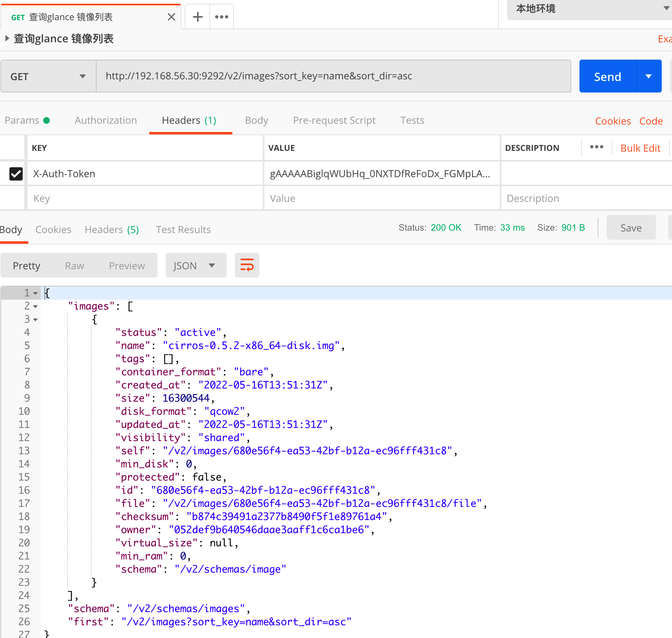This screenshot has height=638, width=672.
Task: Click the "container_format": "bare" line
Action: point(195,372)
